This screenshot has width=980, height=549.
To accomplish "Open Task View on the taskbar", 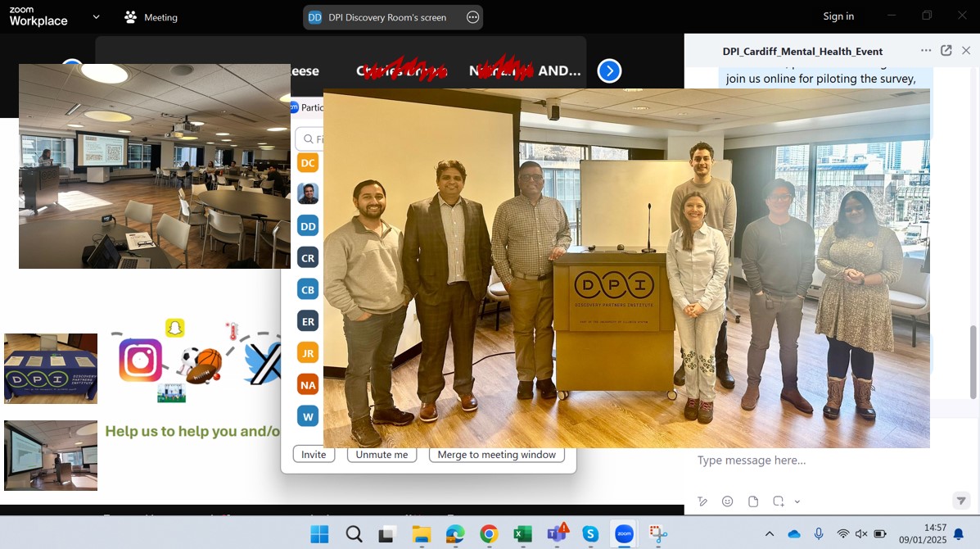I will click(x=387, y=534).
